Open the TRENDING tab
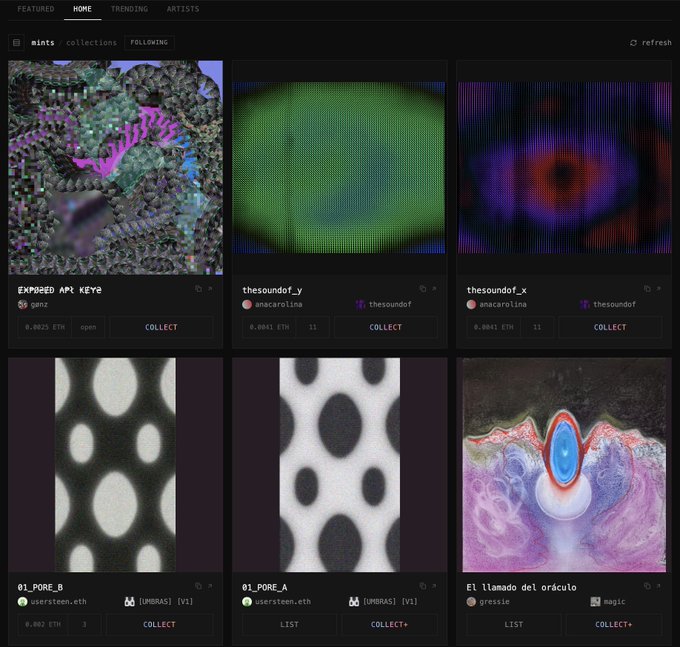 tap(129, 9)
